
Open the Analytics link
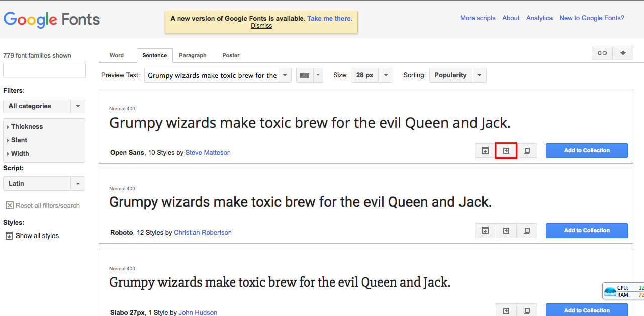539,18
